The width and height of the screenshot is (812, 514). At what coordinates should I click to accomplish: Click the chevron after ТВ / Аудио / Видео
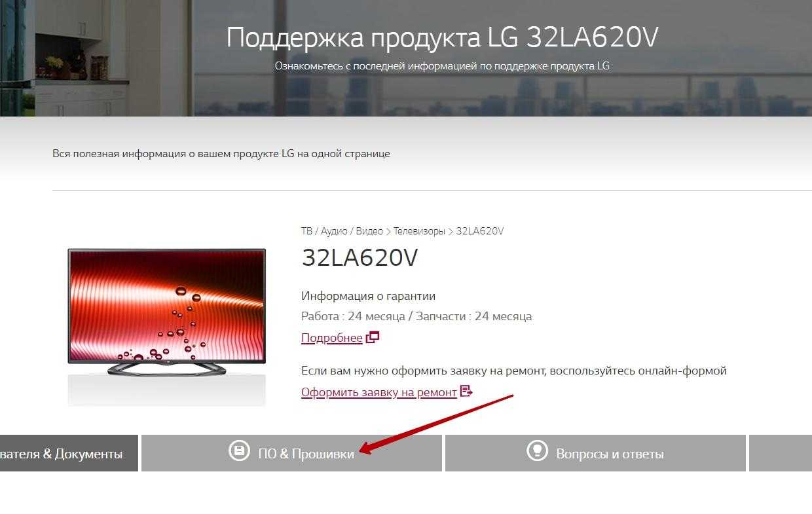388,231
